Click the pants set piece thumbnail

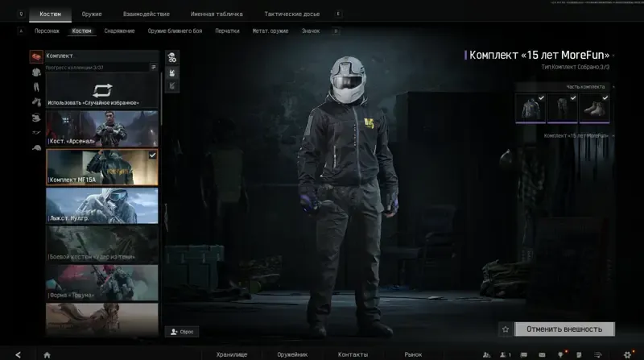point(562,109)
